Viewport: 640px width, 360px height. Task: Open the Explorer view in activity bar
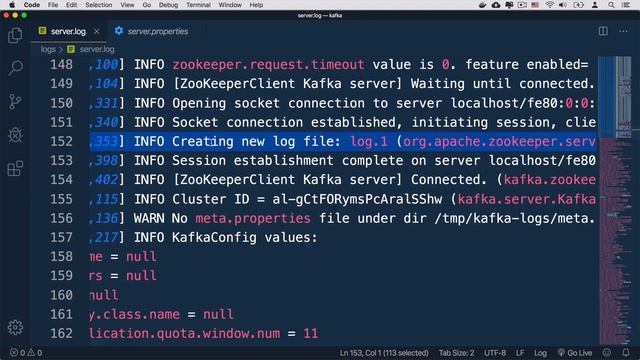15,35
